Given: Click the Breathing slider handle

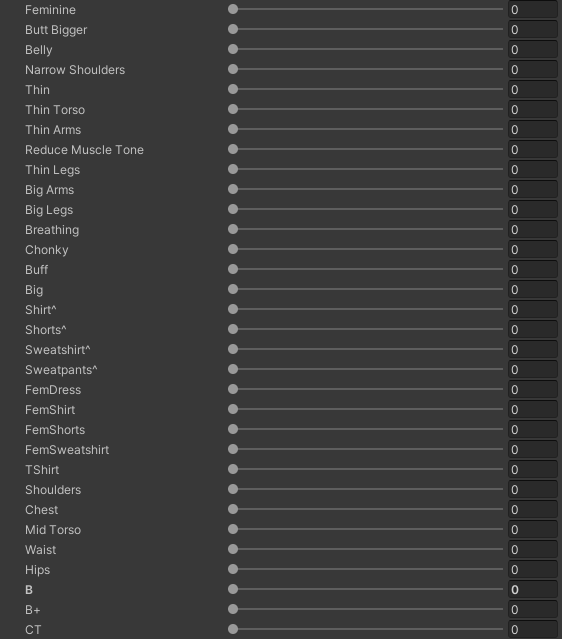Looking at the screenshot, I should (x=233, y=229).
